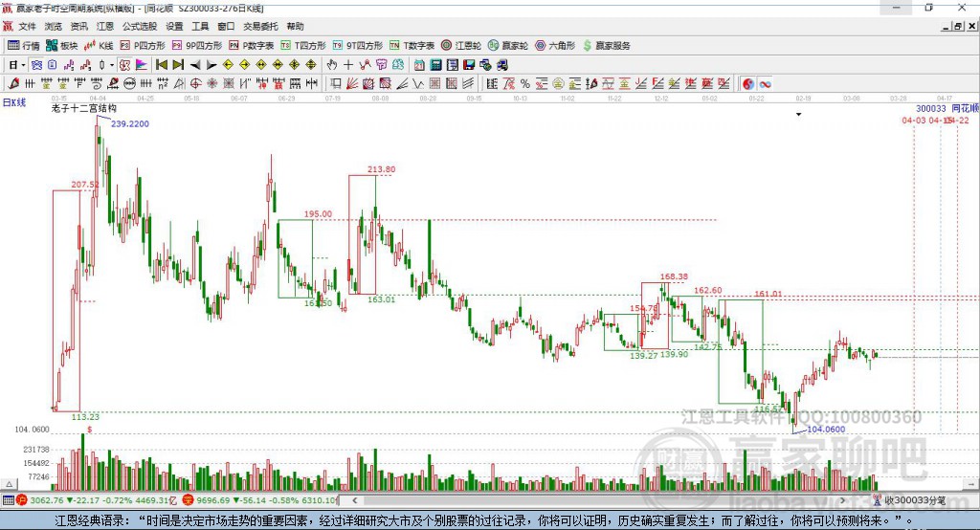This screenshot has width=980, height=530.
Task: Open the 交易委托 menu
Action: coord(260,26)
